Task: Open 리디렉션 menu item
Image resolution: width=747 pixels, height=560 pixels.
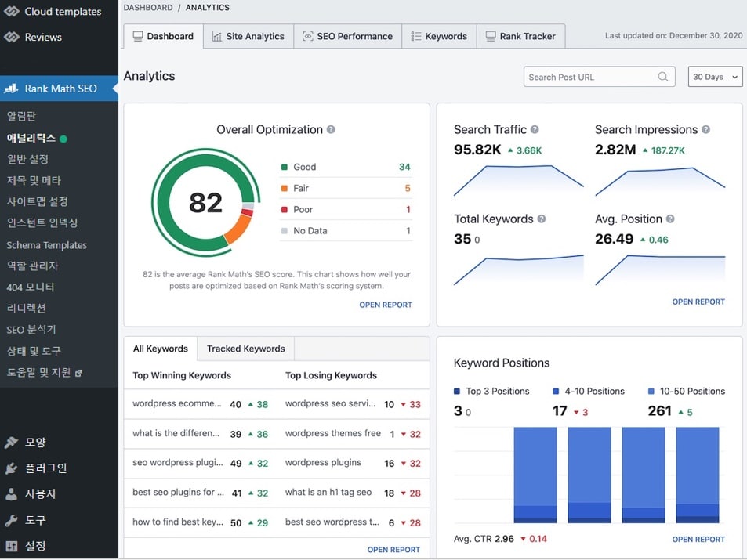Action: [x=26, y=308]
